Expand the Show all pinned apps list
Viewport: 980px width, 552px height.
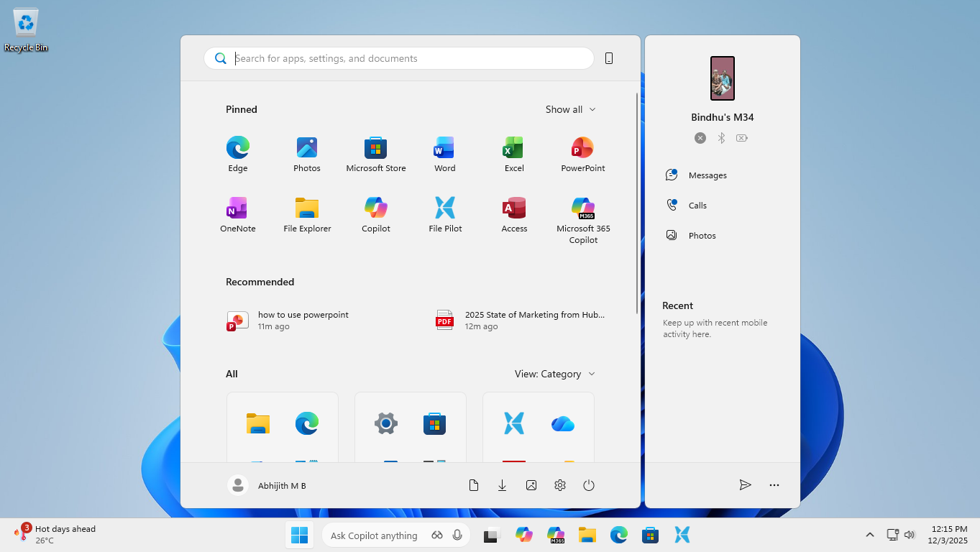570,109
